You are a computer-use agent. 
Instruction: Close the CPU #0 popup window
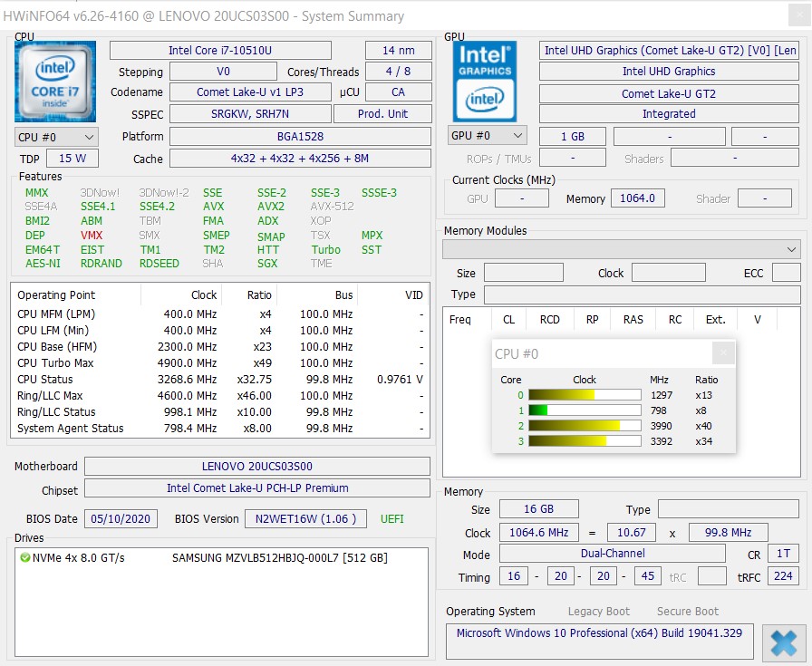(x=723, y=353)
